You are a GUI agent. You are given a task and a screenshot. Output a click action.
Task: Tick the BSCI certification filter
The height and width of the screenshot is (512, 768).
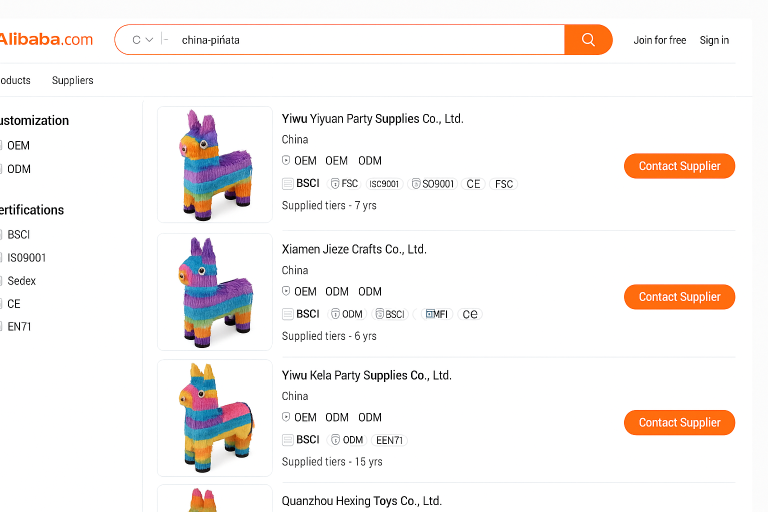pyautogui.click(x=1, y=235)
